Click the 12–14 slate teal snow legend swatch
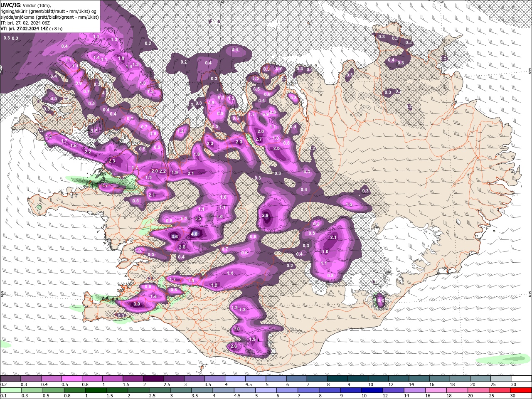 399,379
